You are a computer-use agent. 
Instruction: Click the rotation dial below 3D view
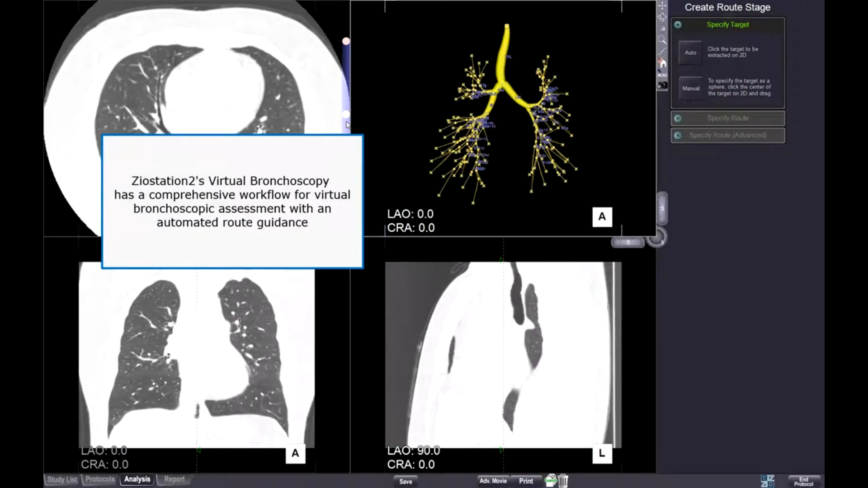pyautogui.click(x=656, y=238)
